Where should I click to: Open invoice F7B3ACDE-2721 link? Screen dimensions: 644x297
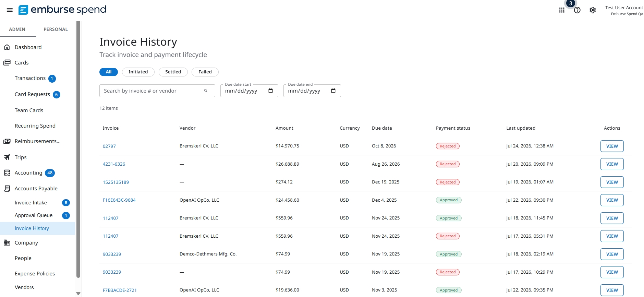120,290
